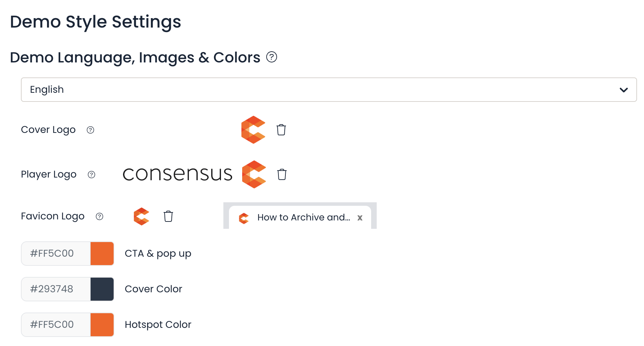
Task: Expand language list using chevron arrow
Action: (624, 90)
